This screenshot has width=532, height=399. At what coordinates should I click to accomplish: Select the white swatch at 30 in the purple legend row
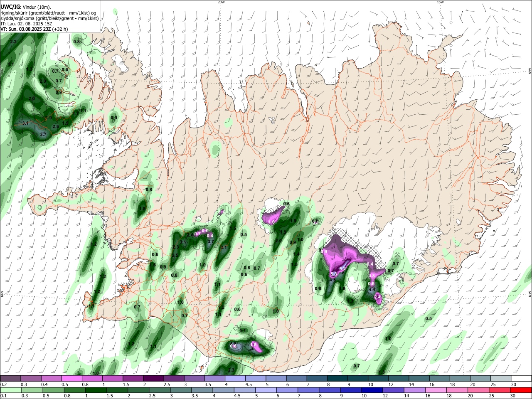tap(521, 379)
